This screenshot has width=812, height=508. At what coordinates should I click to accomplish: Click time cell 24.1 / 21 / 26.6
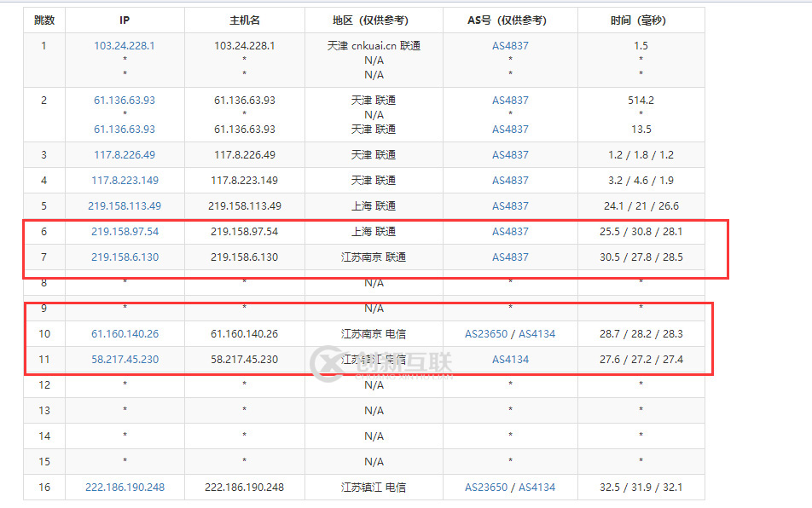tap(641, 206)
